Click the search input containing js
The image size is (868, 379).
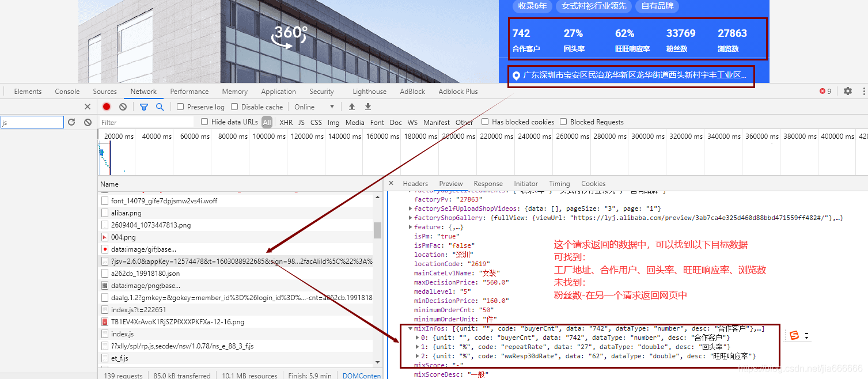tap(32, 122)
